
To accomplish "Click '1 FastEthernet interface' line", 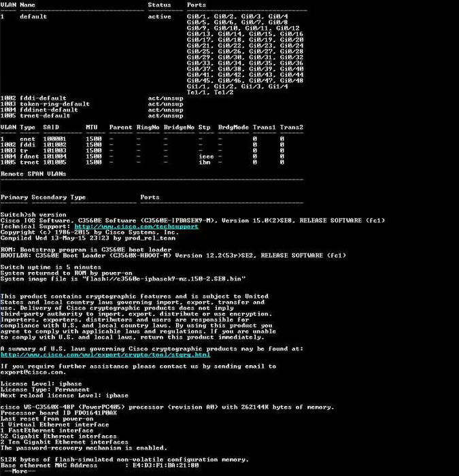I will click(x=47, y=430).
